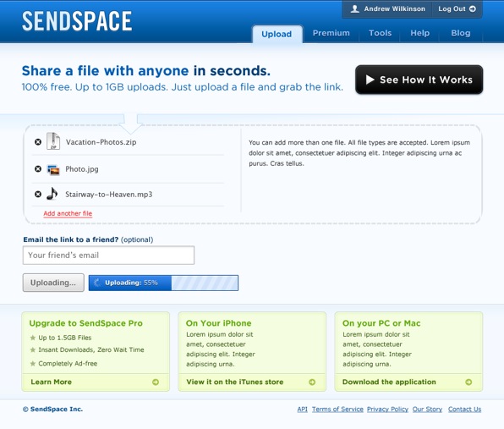
Task: Click View it on the iTunes store
Action: pyautogui.click(x=234, y=382)
